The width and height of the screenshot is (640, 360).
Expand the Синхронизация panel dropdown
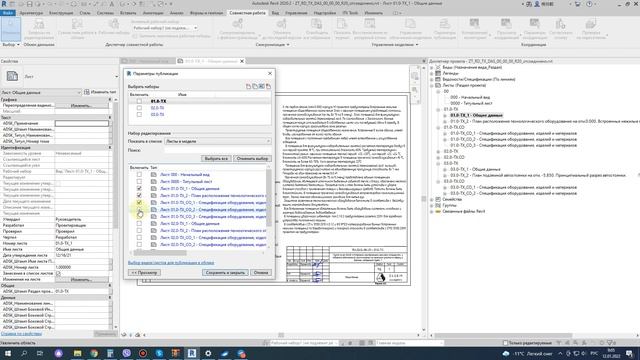coord(273,44)
